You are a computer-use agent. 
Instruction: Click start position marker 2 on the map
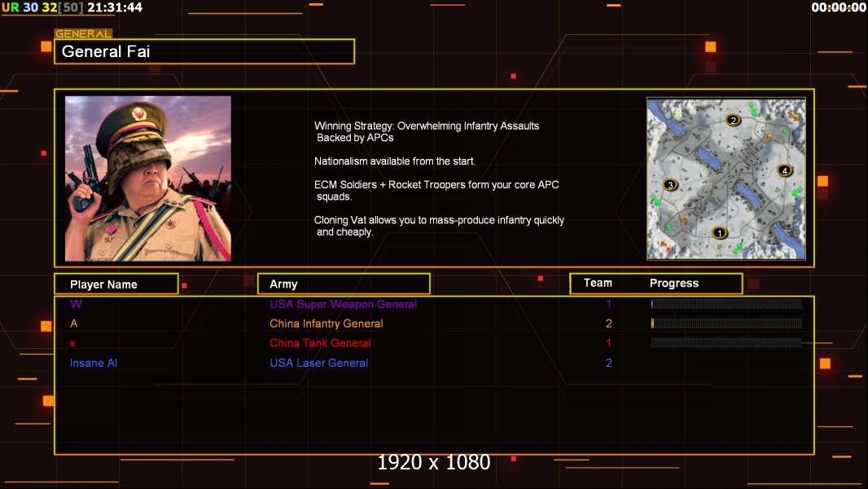[x=733, y=120]
